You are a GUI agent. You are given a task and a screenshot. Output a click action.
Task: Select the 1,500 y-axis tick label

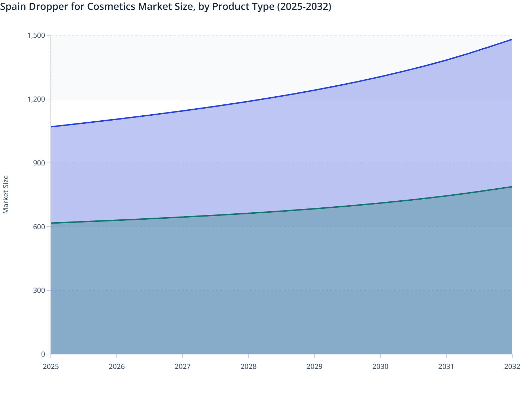tap(36, 35)
